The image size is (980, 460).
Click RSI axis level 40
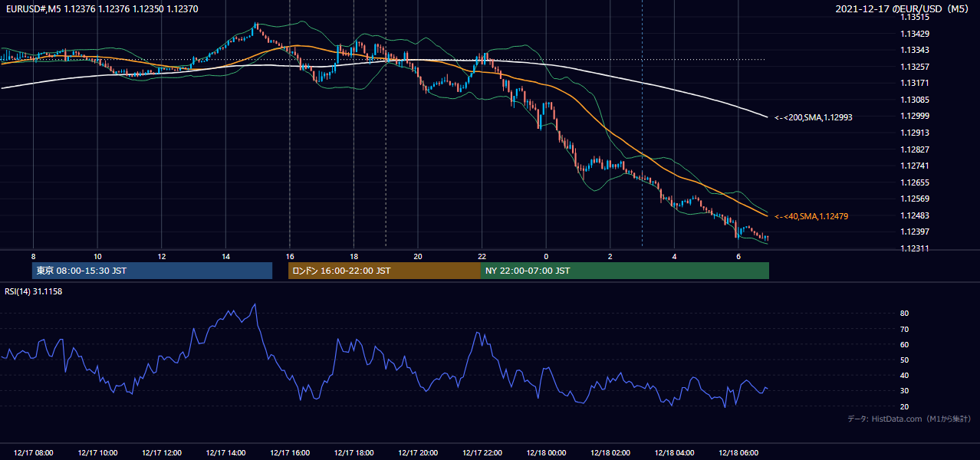905,375
